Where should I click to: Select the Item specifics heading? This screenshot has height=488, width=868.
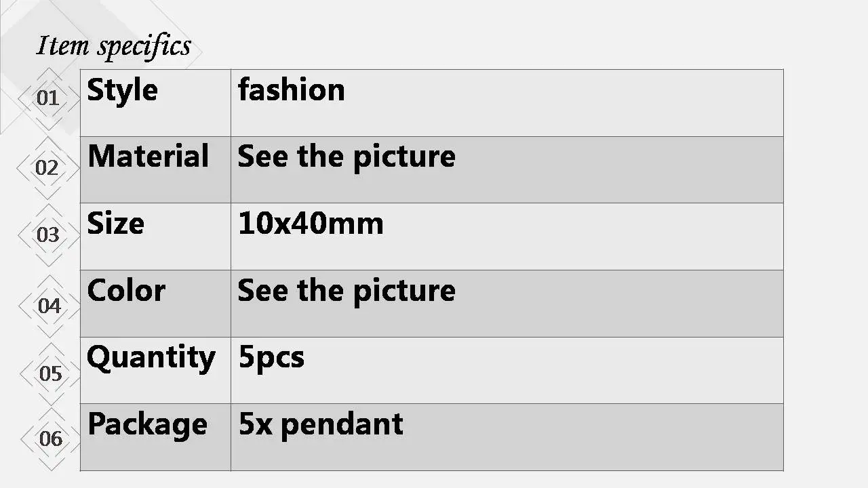coord(113,46)
